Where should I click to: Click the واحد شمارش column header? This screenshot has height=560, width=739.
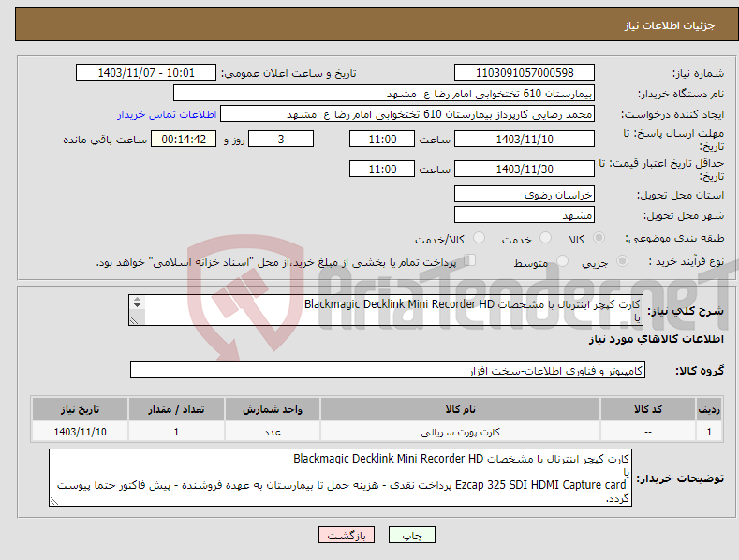(273, 409)
